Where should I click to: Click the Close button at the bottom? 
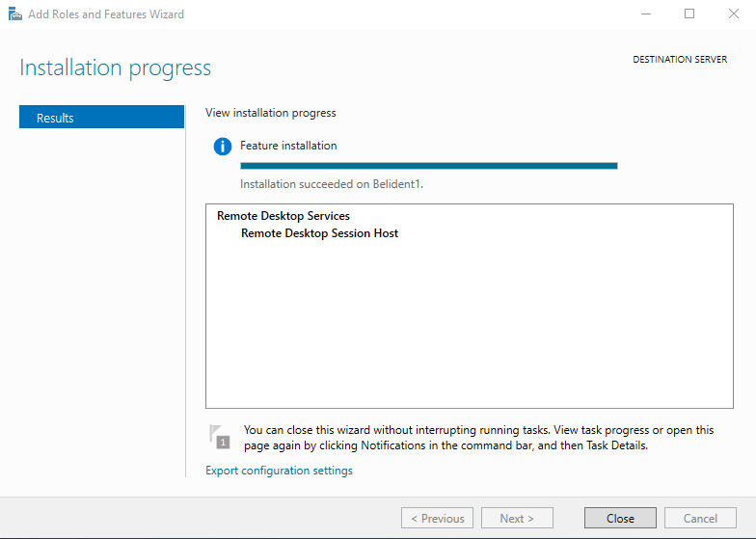[x=620, y=518]
